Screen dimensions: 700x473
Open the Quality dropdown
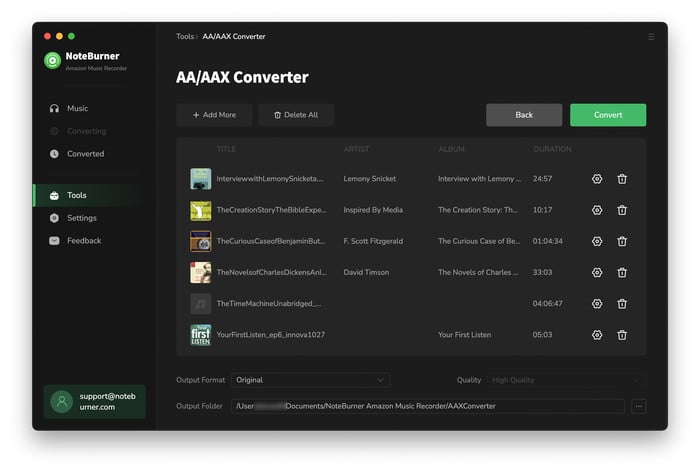(563, 380)
